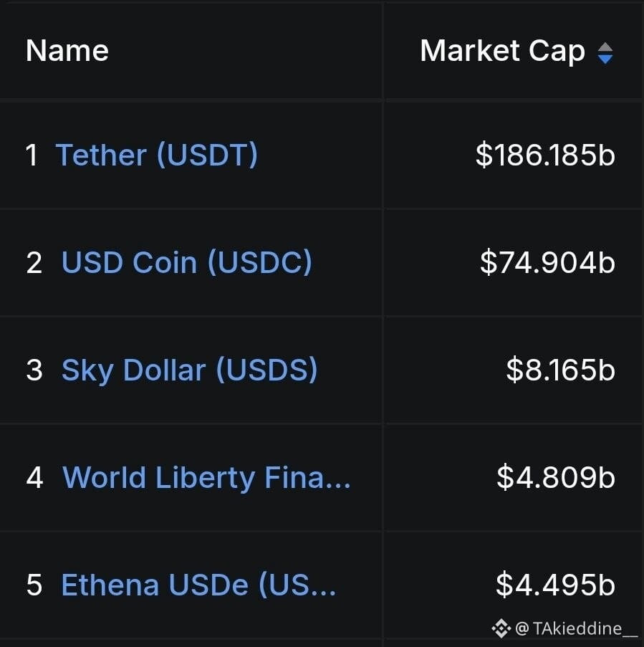
Task: Open the truncated World Liberty Fina... link
Action: click(x=206, y=477)
